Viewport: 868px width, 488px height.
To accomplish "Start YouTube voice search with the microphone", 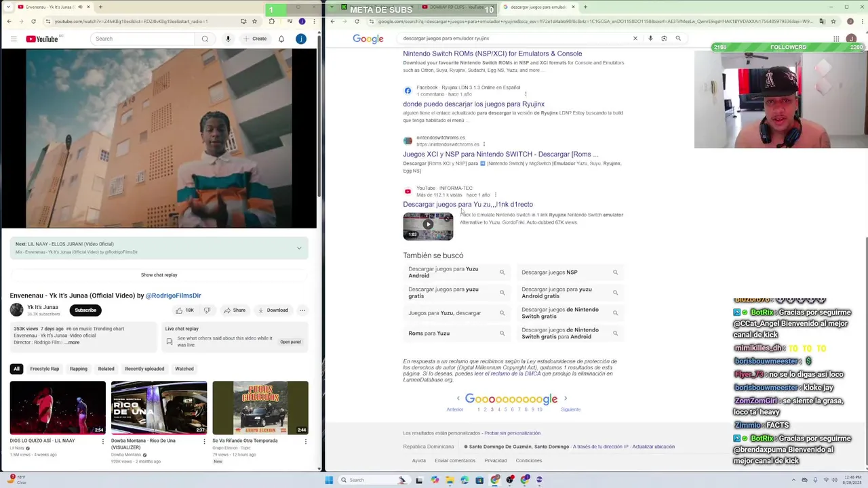I will tap(228, 39).
